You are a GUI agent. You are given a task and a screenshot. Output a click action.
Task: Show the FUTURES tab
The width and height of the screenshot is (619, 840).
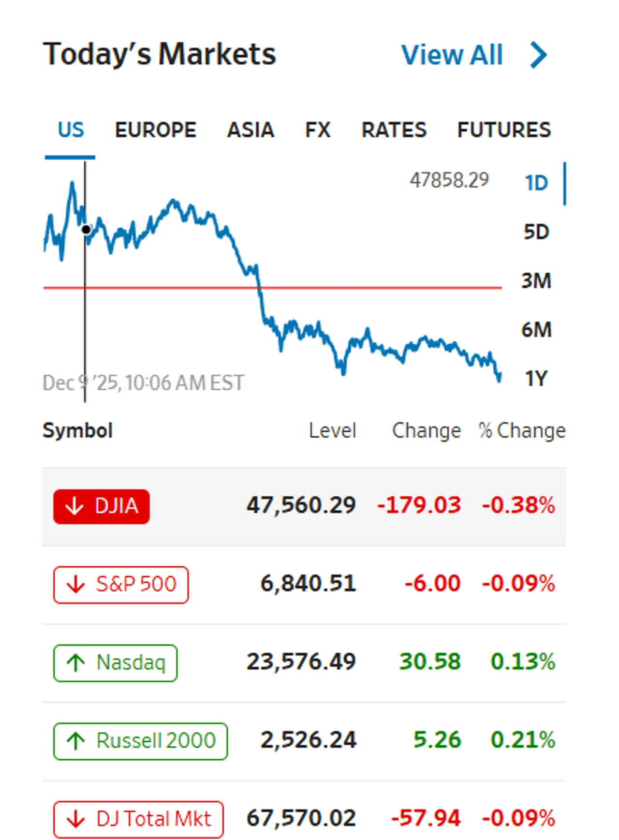click(x=504, y=130)
